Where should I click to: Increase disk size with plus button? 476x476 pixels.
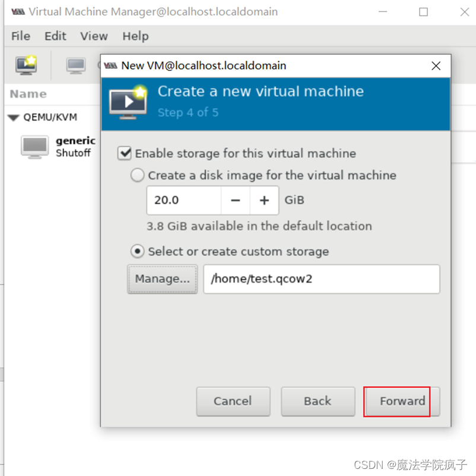coord(264,200)
